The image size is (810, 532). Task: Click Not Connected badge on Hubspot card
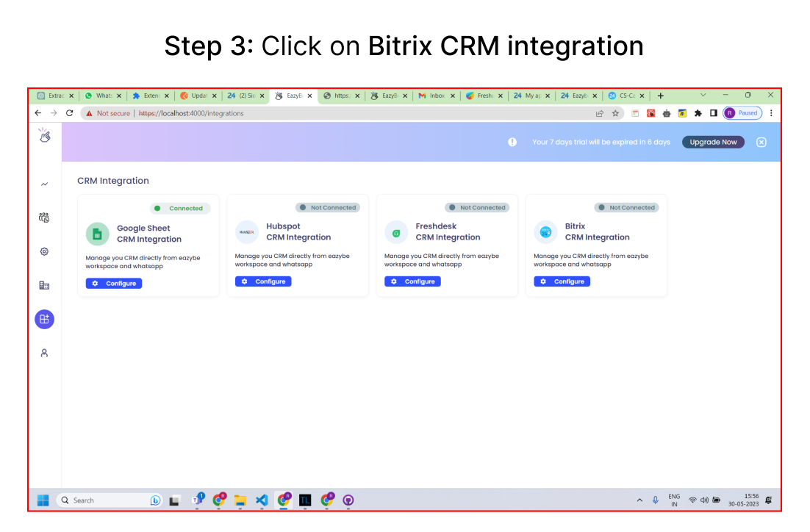coord(328,208)
